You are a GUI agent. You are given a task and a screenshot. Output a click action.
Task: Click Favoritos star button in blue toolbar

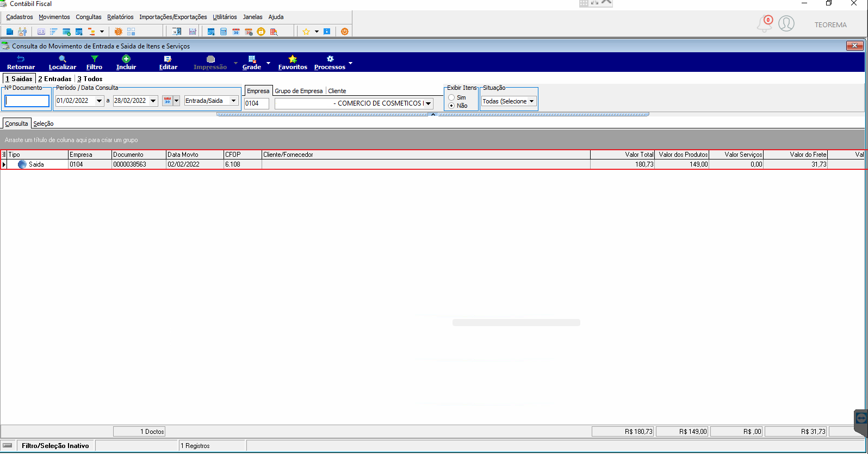293,63
